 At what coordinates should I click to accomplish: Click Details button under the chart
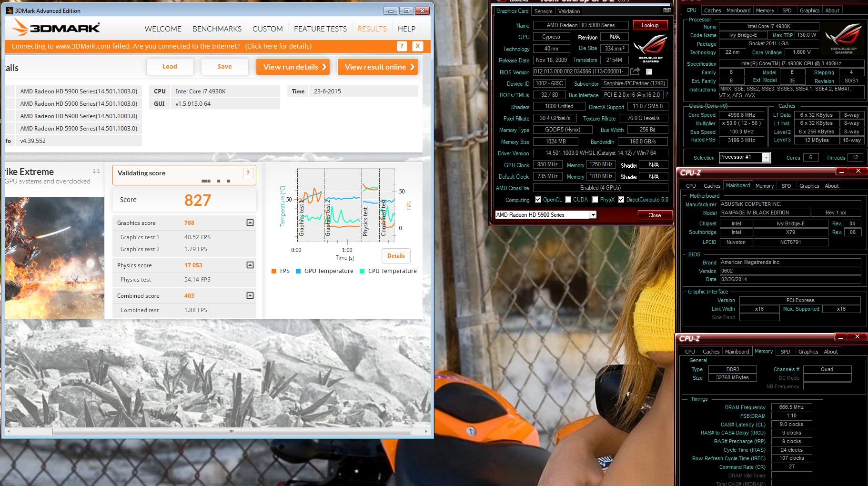coord(396,256)
